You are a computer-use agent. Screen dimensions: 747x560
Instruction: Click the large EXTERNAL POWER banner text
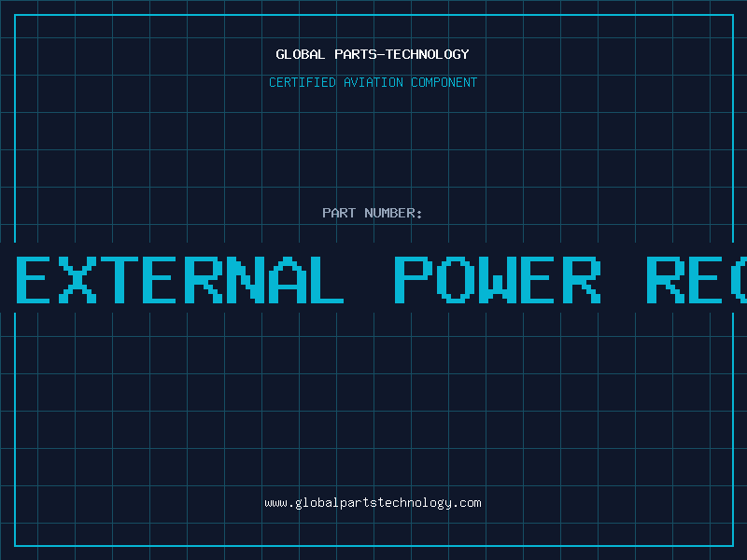click(381, 280)
